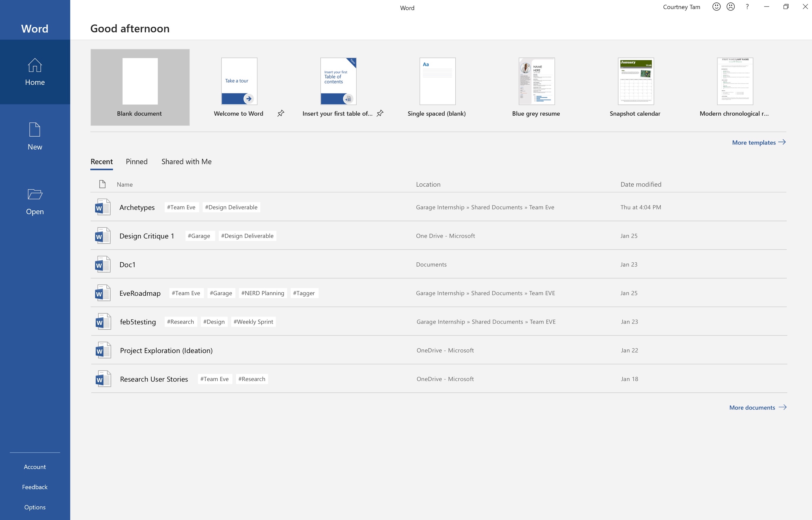Viewport: 812px width, 520px height.
Task: Open Word Options
Action: [x=35, y=508]
